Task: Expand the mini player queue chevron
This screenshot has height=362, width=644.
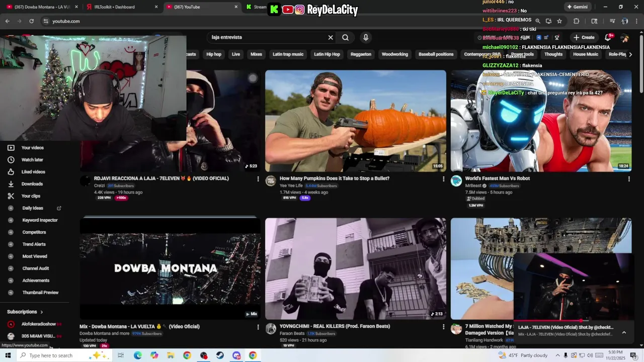Action: (x=624, y=332)
